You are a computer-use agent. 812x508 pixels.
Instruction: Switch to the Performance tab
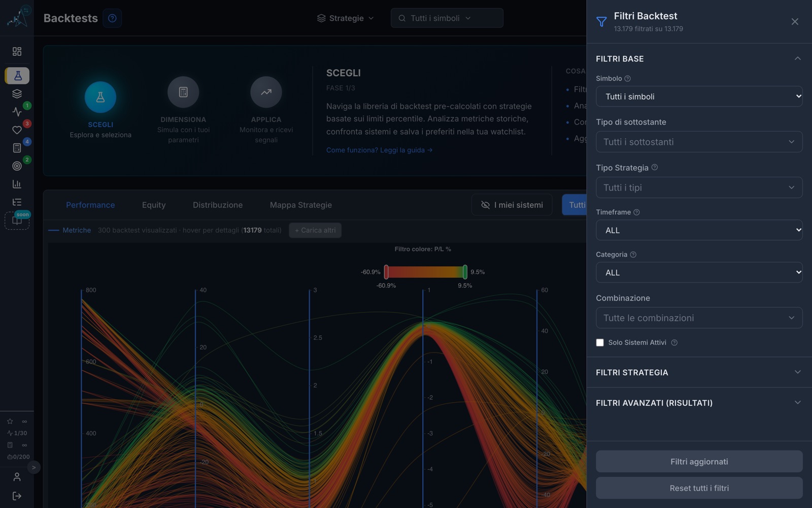[90, 205]
